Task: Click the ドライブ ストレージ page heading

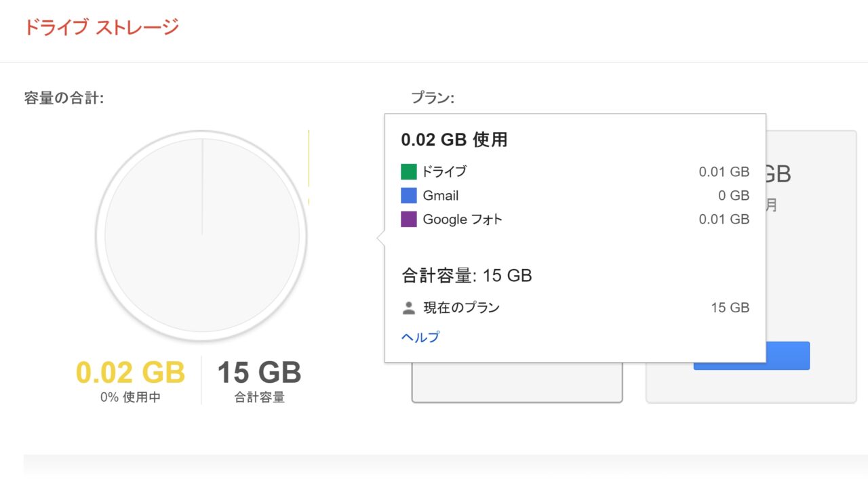Action: (102, 28)
